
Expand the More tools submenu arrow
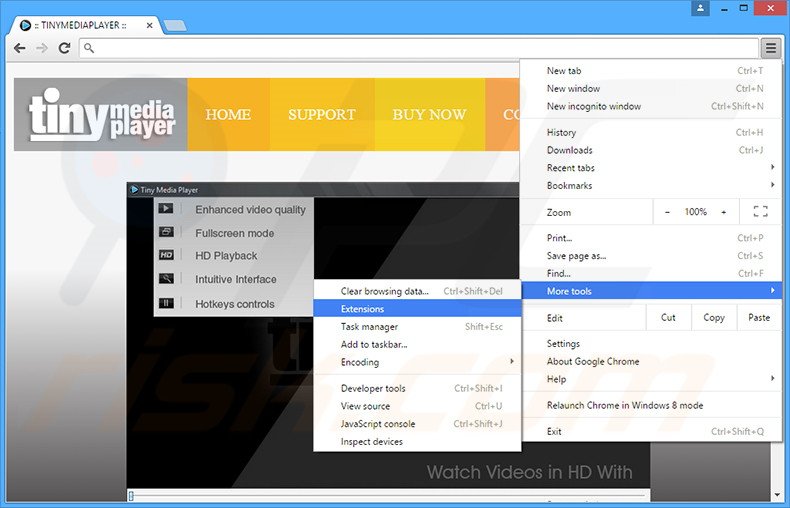(772, 290)
